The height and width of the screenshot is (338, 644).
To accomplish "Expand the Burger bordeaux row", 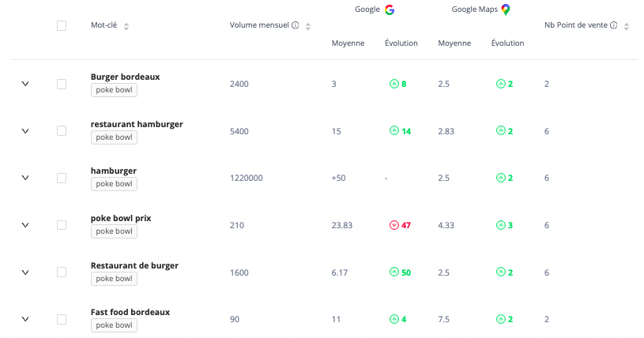I will click(25, 84).
